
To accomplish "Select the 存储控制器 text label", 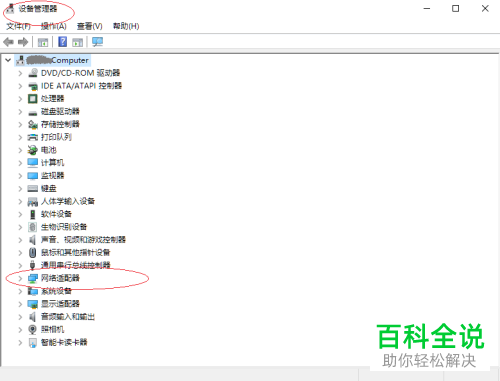I will pyautogui.click(x=60, y=125).
